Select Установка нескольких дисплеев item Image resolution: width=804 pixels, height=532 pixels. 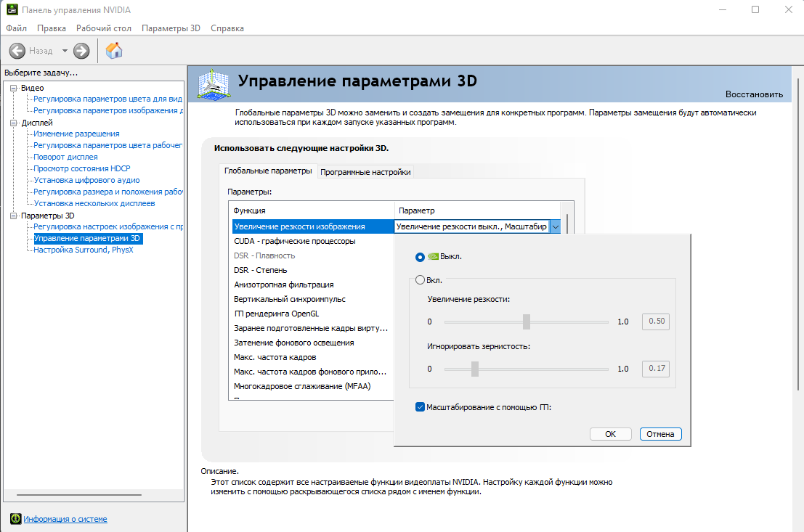point(94,203)
